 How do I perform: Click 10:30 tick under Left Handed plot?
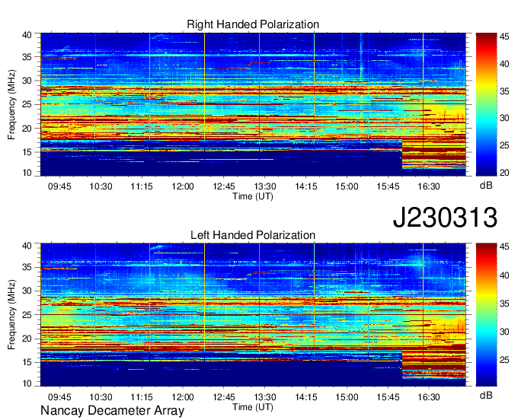click(101, 397)
